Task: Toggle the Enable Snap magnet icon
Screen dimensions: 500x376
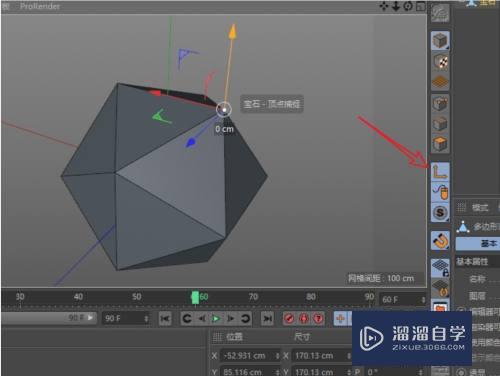Action: pyautogui.click(x=440, y=240)
